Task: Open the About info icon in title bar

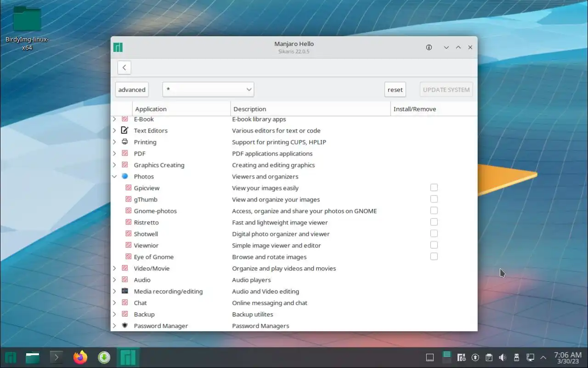Action: pos(429,47)
